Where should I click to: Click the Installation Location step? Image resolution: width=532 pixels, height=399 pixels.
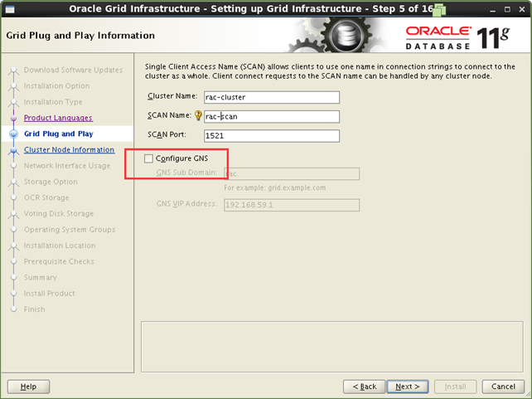60,246
